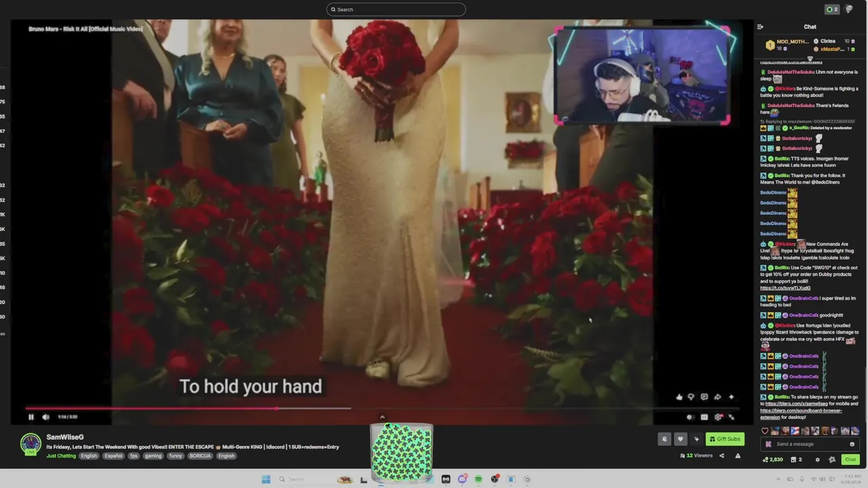Click the SamWiiseG channel name
The image size is (868, 488).
coord(65,437)
